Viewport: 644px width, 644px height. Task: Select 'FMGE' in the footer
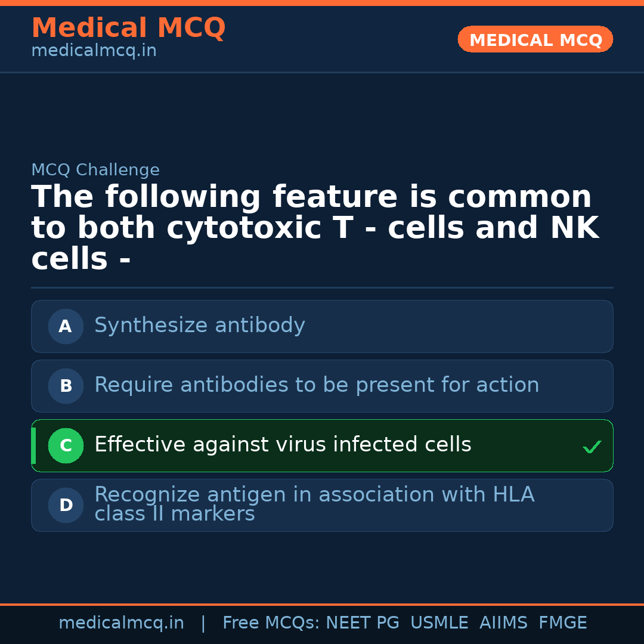click(x=563, y=623)
